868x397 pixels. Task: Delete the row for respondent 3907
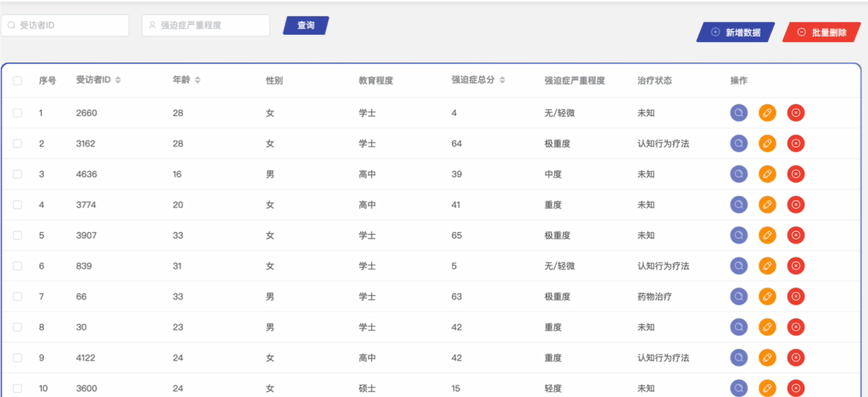click(796, 236)
